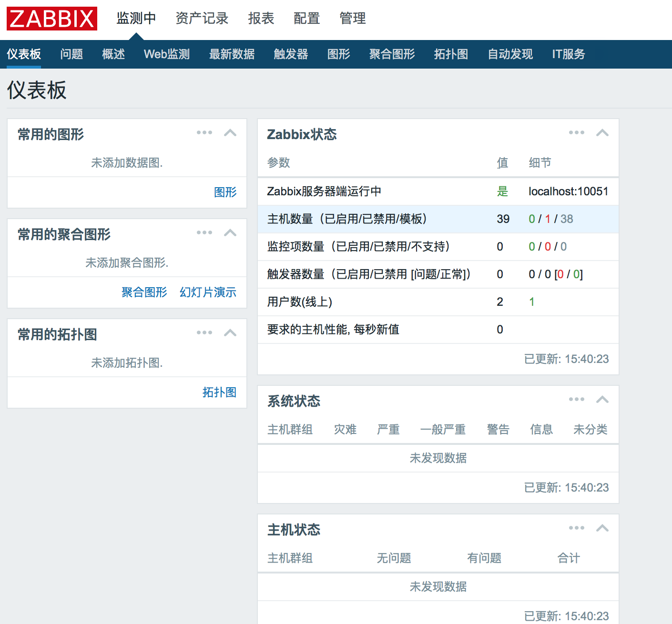Open options menu of 主机状态 widget
The image size is (672, 624).
point(577,528)
